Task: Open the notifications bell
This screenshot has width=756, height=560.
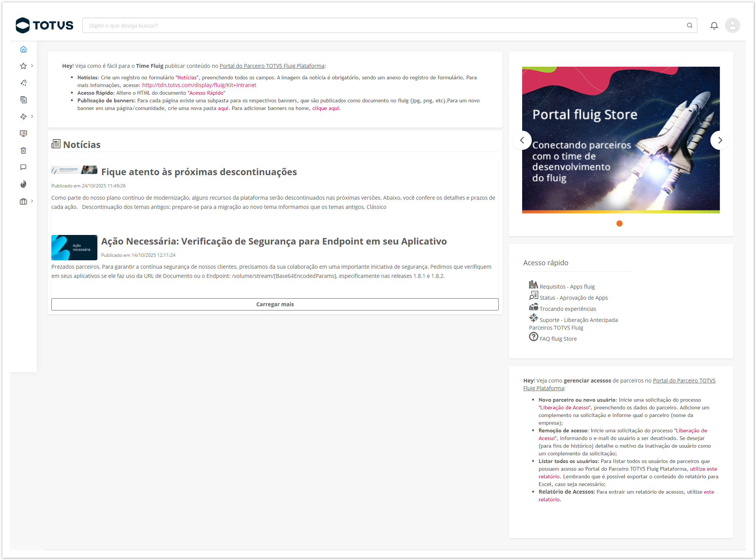Action: tap(714, 26)
